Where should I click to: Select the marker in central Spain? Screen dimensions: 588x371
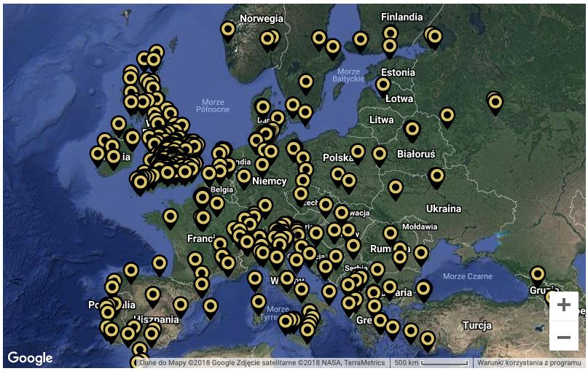[x=153, y=297]
